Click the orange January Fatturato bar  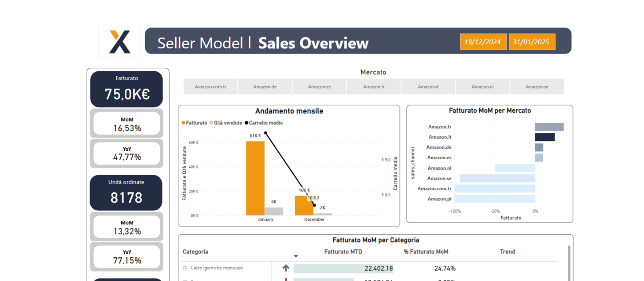coord(255,178)
